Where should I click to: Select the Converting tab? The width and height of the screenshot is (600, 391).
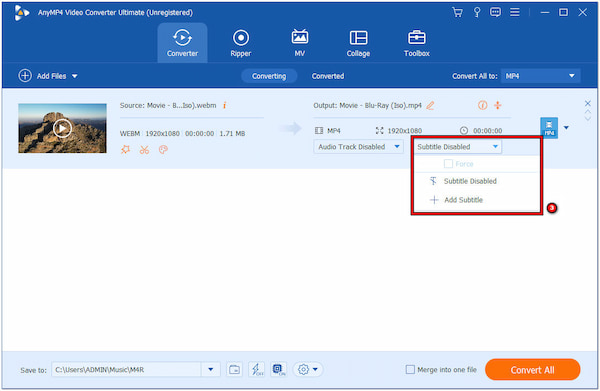coord(269,76)
